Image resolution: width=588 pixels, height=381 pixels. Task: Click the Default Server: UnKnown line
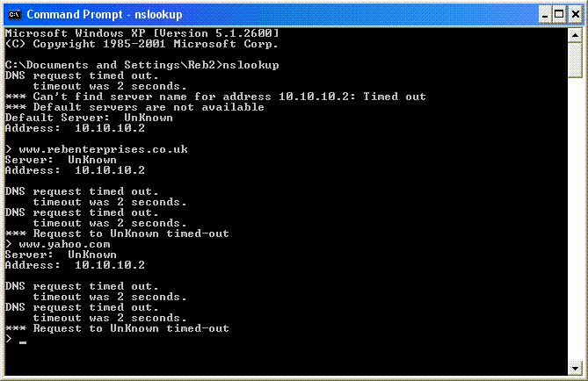(x=89, y=118)
